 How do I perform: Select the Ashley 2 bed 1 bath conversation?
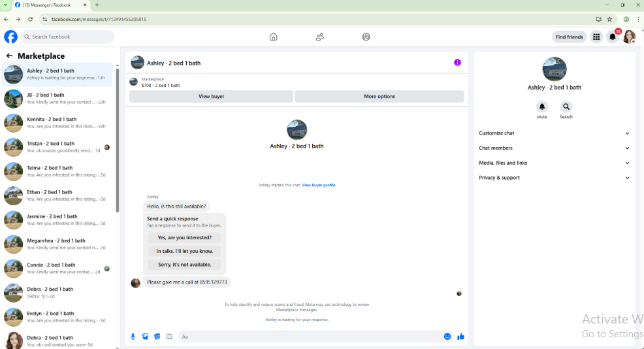pyautogui.click(x=57, y=75)
